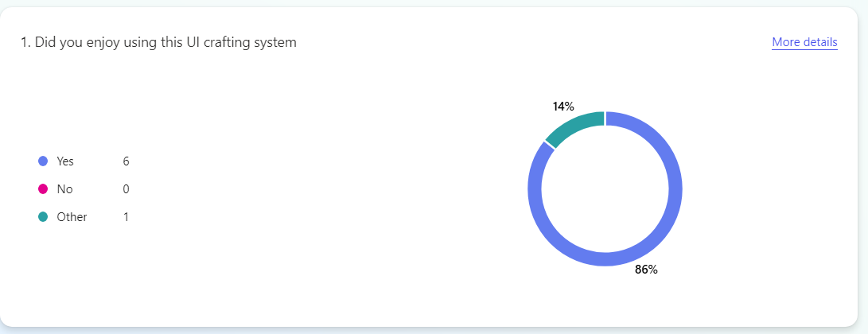The height and width of the screenshot is (334, 868).
Task: Click the 14% chart data label
Action: (x=563, y=106)
